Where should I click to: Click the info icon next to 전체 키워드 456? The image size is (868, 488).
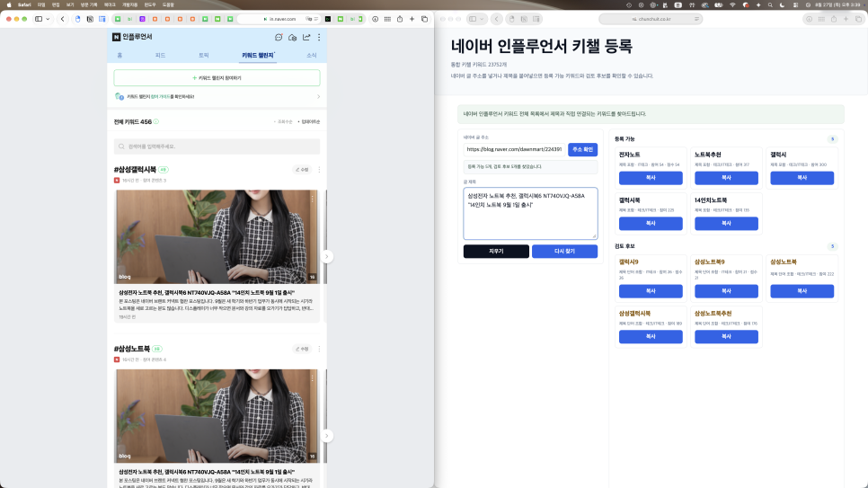(x=156, y=122)
